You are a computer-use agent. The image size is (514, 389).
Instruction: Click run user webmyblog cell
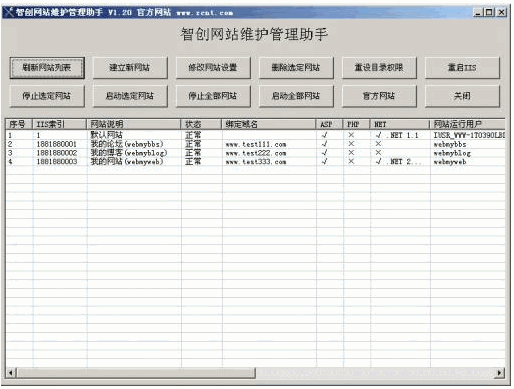(452, 153)
